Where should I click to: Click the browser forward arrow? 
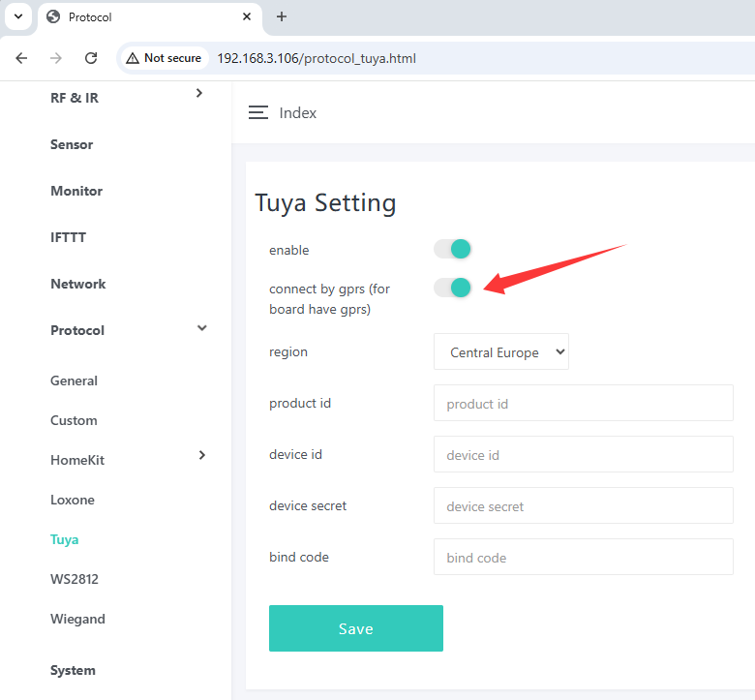(x=56, y=58)
